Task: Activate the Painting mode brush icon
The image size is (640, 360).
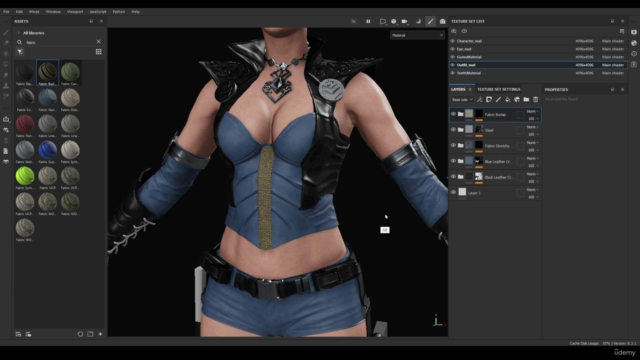Action: pos(431,21)
